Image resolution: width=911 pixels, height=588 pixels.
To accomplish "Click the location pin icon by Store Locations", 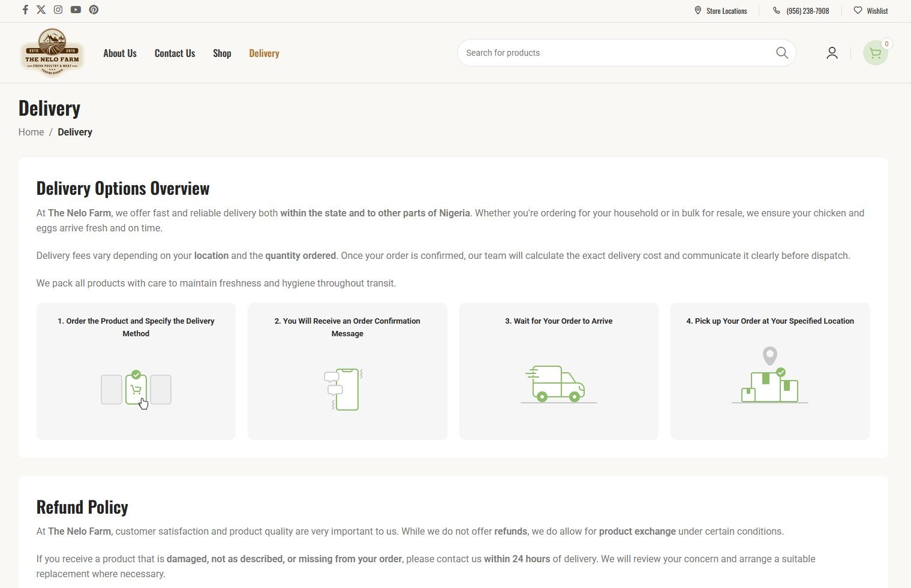I will [x=697, y=10].
